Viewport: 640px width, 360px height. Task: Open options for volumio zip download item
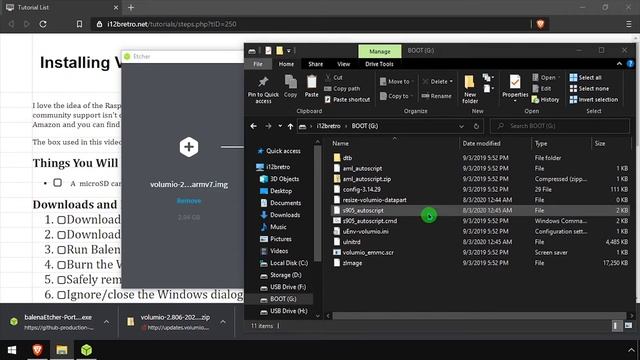(223, 322)
